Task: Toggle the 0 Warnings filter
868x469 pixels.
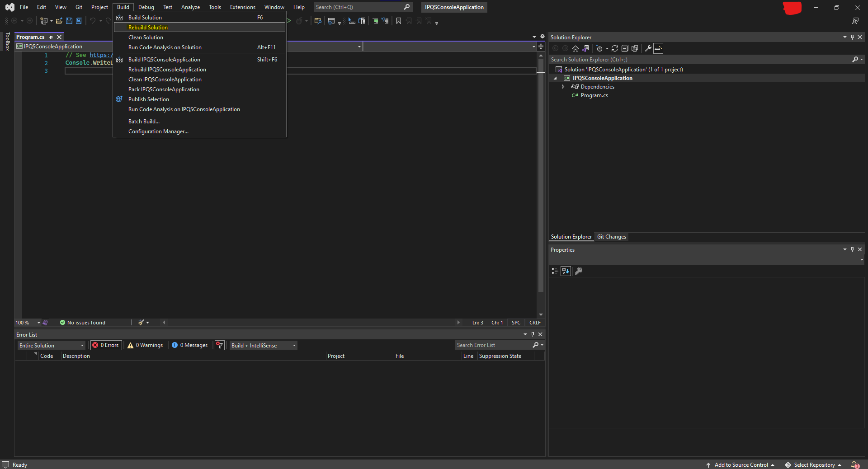Action: [146, 345]
